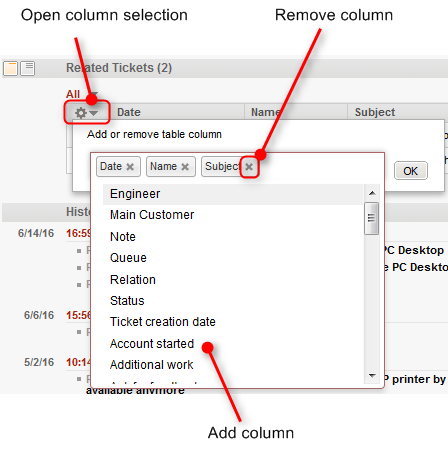
Task: Open the All filter dropdown
Action: coord(82,94)
